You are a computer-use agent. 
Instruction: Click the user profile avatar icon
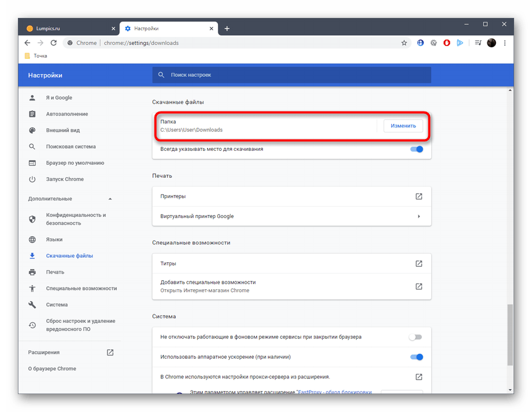491,43
